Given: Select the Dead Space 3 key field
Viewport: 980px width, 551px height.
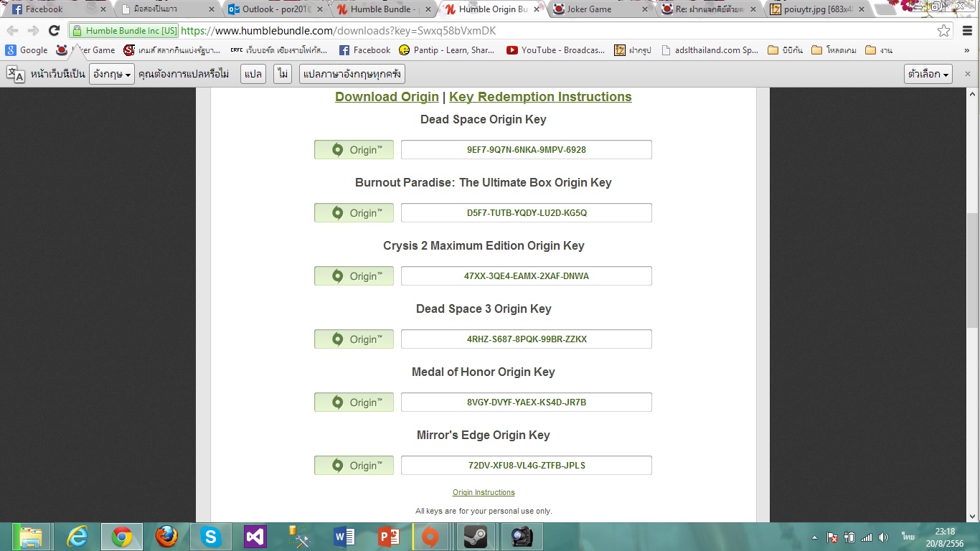Looking at the screenshot, I should click(527, 339).
